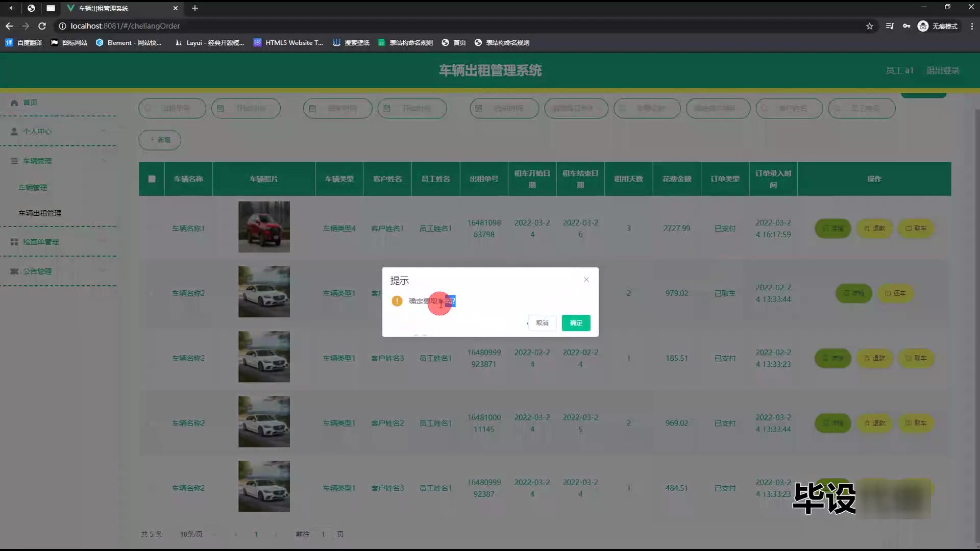The height and width of the screenshot is (551, 980).
Task: Open first 表结构命名规则 bookmark
Action: tap(406, 43)
